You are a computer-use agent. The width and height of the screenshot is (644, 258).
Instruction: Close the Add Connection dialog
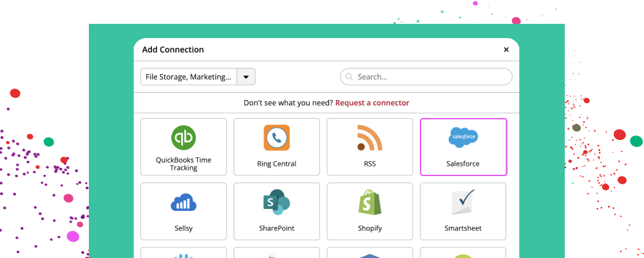pyautogui.click(x=506, y=50)
